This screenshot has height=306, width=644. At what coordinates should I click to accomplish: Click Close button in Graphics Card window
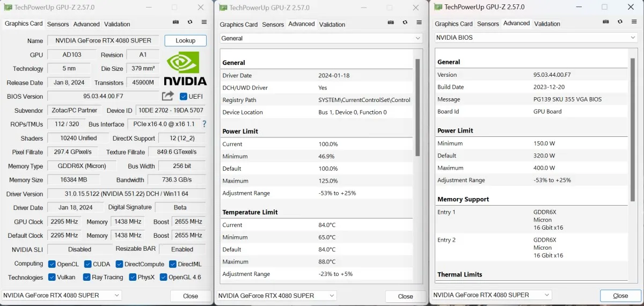(x=191, y=296)
